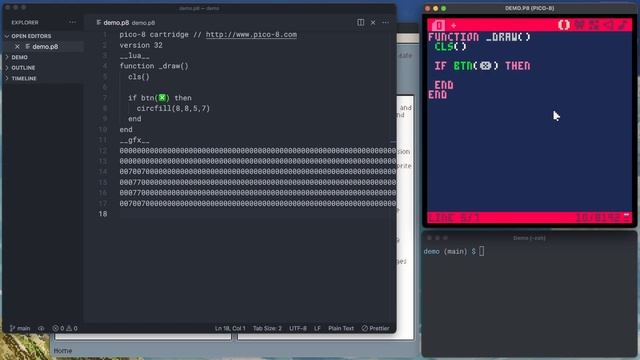Image resolution: width=640 pixels, height=360 pixels.
Task: Open Views and More Actions in Explorer header
Action: [72, 22]
